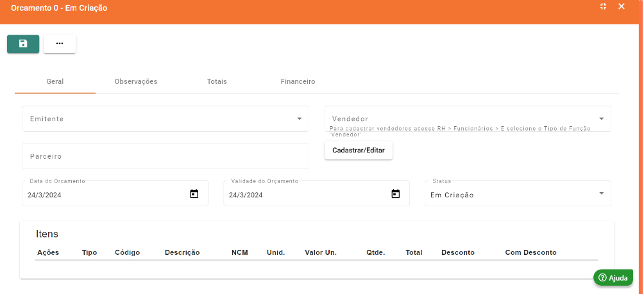Switch to the Observações tab
This screenshot has height=294, width=644.
(x=136, y=82)
